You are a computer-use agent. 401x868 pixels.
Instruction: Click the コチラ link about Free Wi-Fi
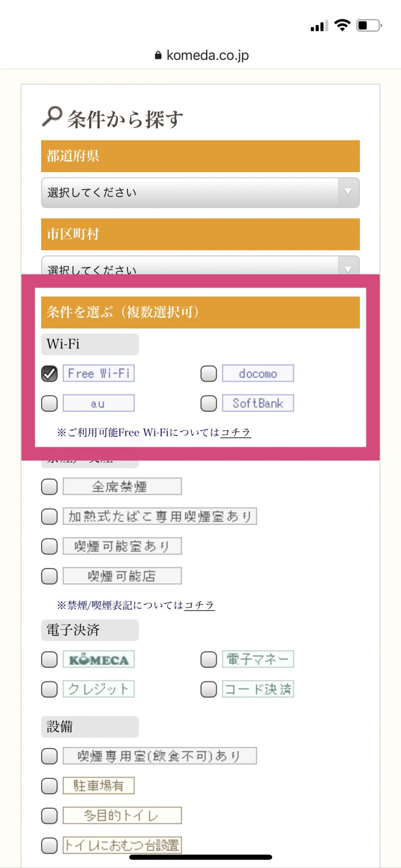pos(236,432)
